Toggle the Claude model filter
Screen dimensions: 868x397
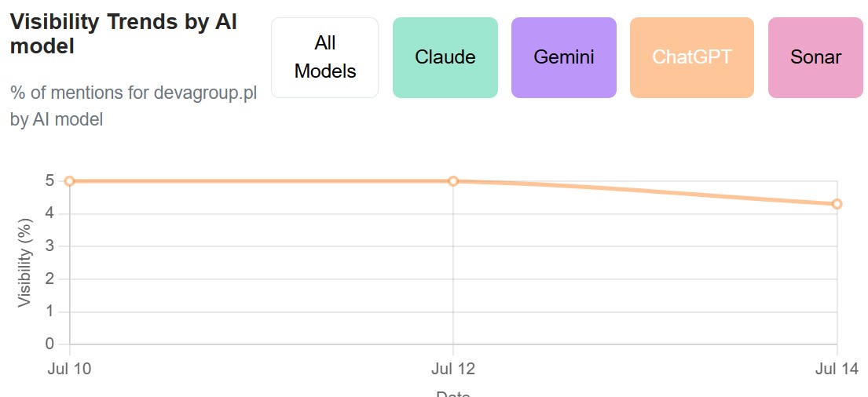point(445,57)
